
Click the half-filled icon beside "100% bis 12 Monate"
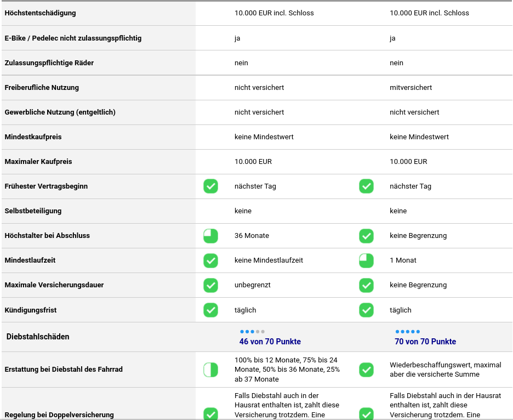click(211, 370)
